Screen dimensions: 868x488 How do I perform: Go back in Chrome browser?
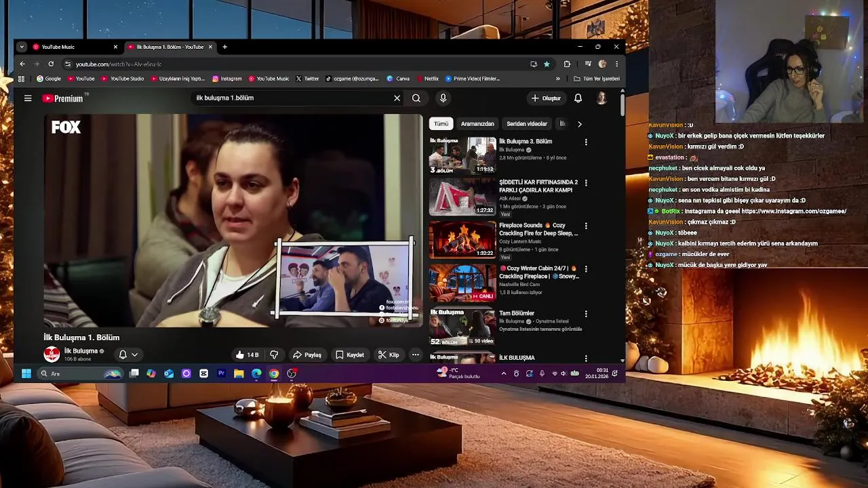(22, 64)
